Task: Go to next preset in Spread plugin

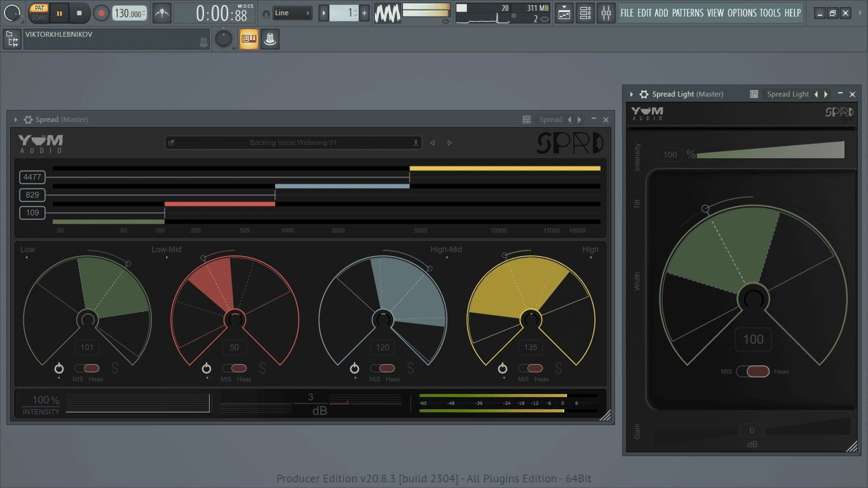Action: click(x=450, y=143)
